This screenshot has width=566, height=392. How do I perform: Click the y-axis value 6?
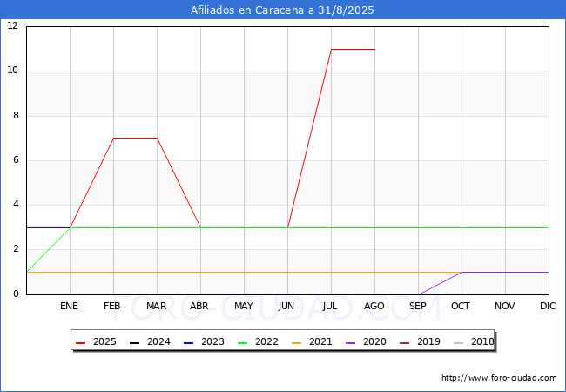(16, 160)
